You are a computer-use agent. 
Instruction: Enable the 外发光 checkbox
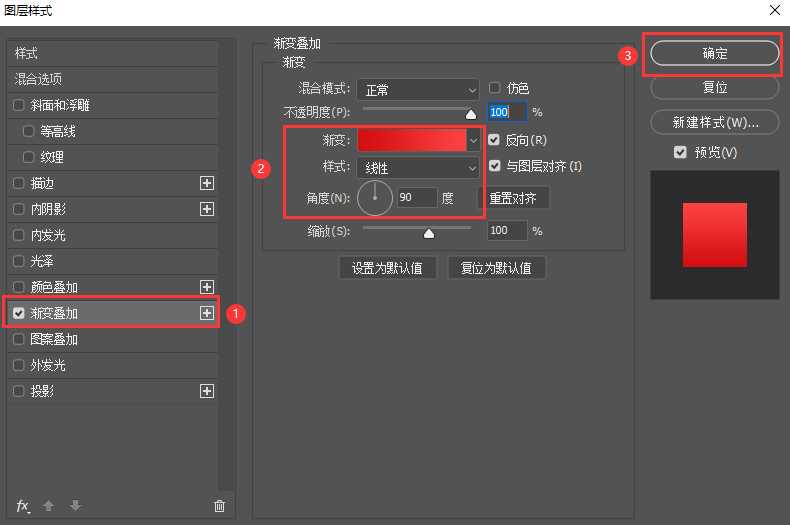(x=19, y=365)
